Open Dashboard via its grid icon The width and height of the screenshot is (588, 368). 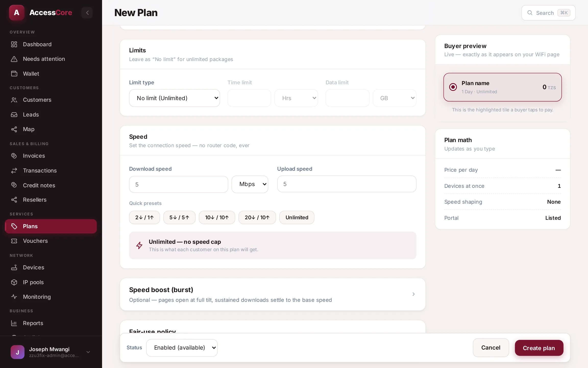(14, 44)
